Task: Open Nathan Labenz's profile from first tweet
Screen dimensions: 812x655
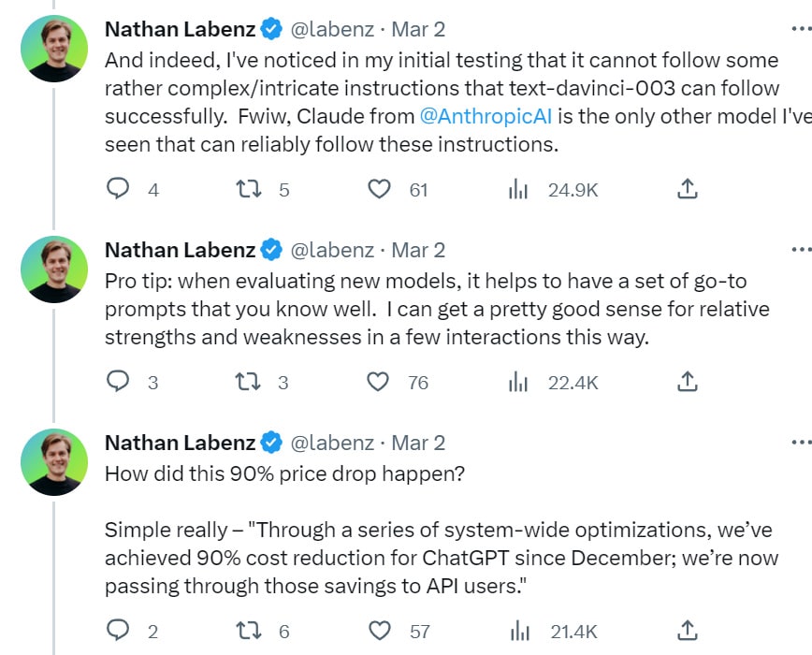Action: [179, 29]
